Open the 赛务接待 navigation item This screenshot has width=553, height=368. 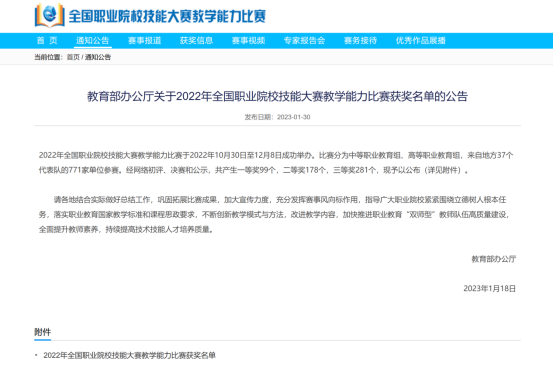click(360, 41)
